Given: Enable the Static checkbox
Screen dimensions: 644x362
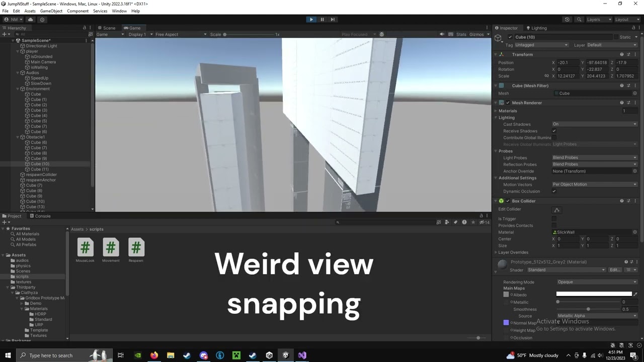Looking at the screenshot, I should point(616,37).
